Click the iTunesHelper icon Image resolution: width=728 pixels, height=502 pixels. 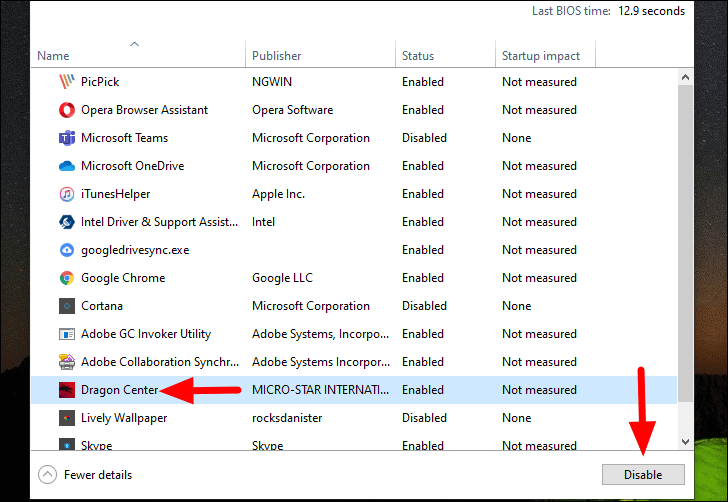tap(66, 194)
